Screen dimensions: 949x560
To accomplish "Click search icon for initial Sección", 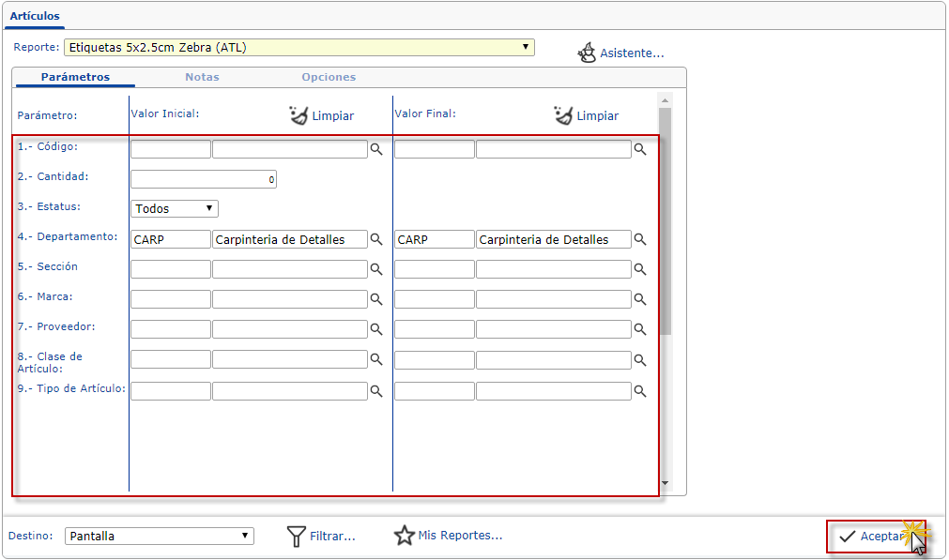I will point(375,269).
